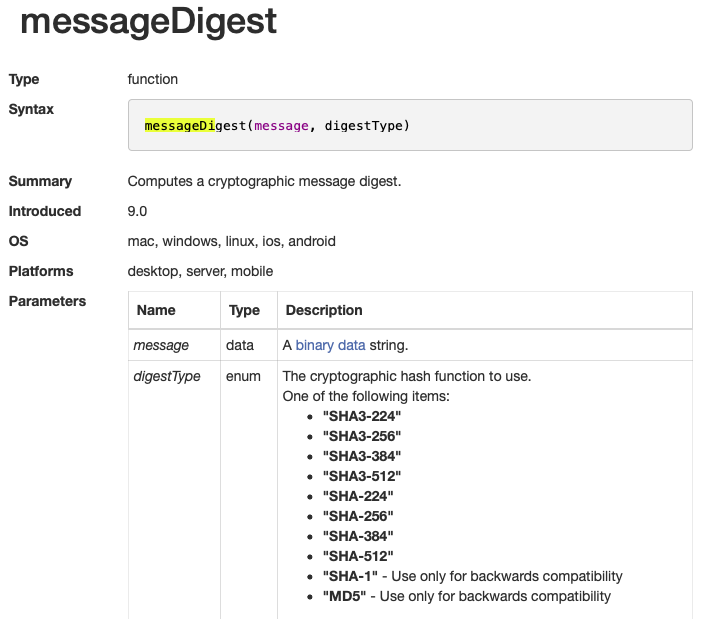
Task: Click the italic "message" parameter name cell
Action: click(x=161, y=345)
